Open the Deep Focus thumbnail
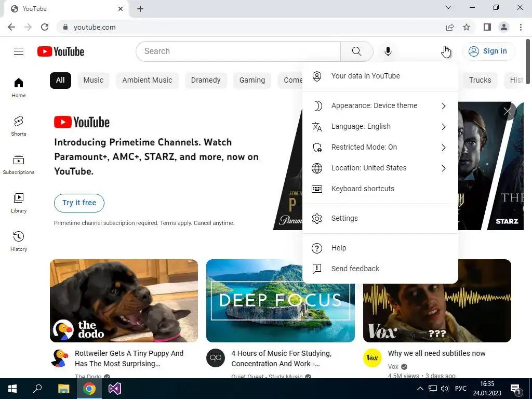532x399 pixels. 280,301
